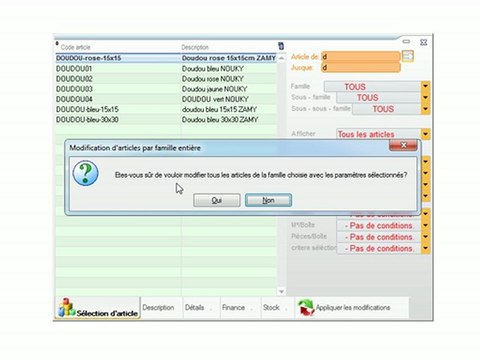Click the green-red arrows 'Appliquer les modifications' icon
The height and width of the screenshot is (360, 480).
pyautogui.click(x=306, y=307)
